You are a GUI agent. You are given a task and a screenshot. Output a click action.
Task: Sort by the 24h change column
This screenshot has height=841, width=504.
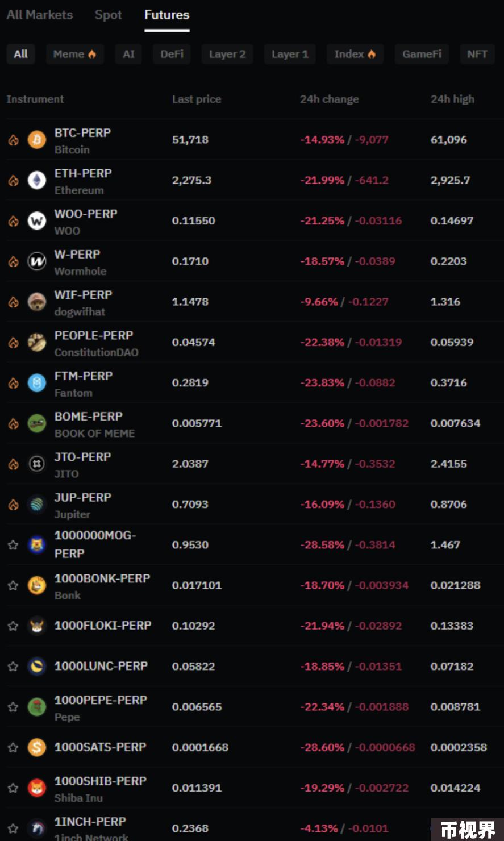pos(330,99)
